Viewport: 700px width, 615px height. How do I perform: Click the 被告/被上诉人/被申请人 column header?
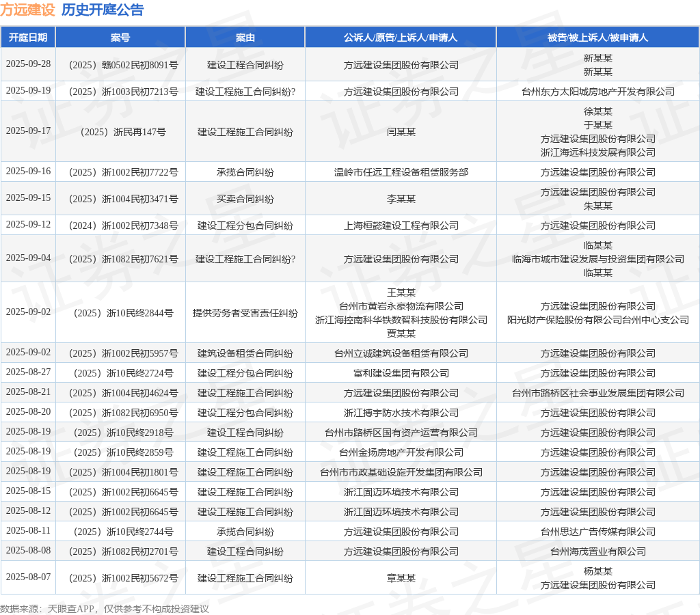tap(597, 38)
